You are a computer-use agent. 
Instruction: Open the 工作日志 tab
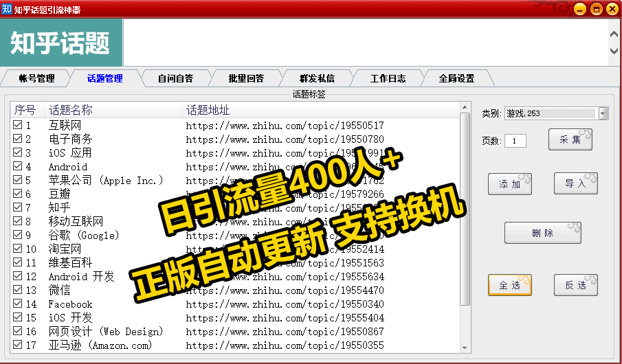pyautogui.click(x=388, y=78)
